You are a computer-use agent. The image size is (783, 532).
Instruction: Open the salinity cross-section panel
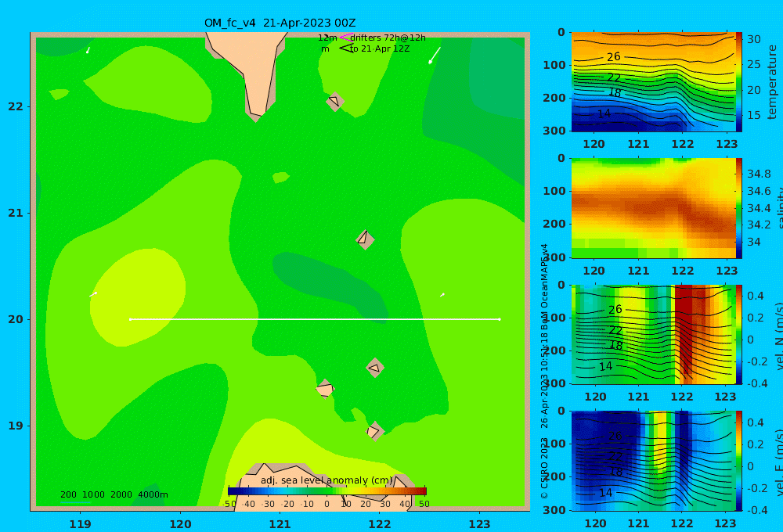[x=653, y=208]
